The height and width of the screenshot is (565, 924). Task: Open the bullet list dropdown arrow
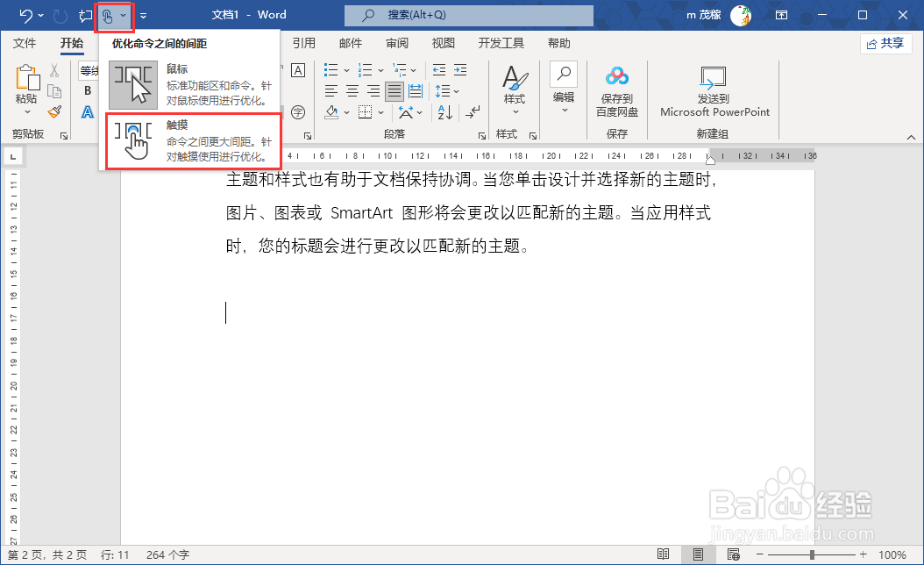[x=346, y=69]
